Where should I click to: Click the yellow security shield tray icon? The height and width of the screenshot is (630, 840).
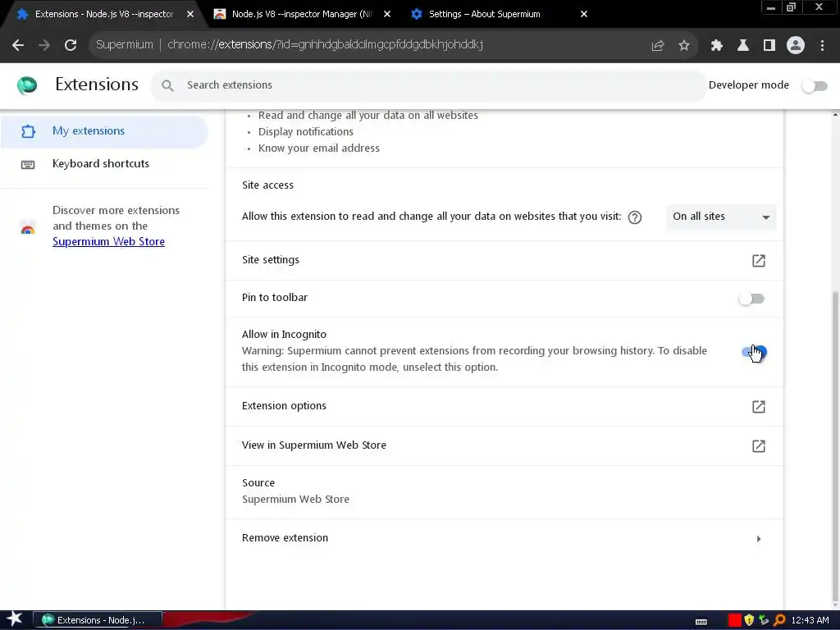pyautogui.click(x=749, y=620)
